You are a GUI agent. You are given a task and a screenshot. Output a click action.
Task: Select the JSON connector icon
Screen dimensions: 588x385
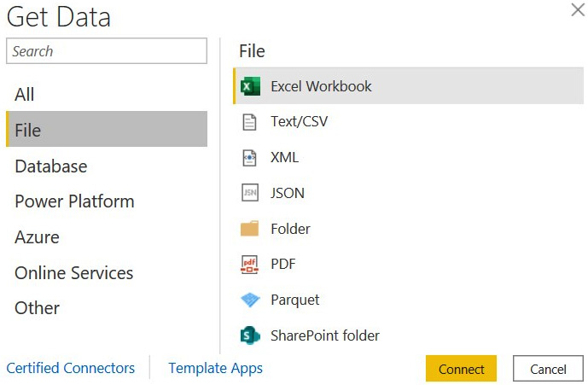pyautogui.click(x=250, y=193)
